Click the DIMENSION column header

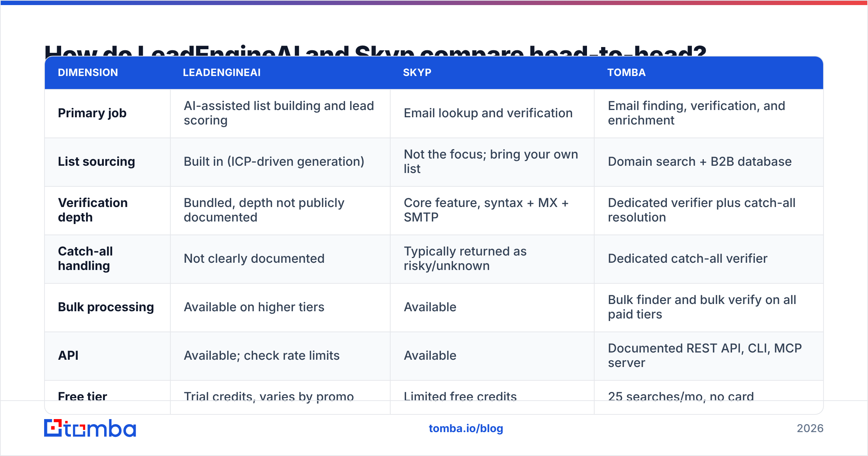pos(88,72)
